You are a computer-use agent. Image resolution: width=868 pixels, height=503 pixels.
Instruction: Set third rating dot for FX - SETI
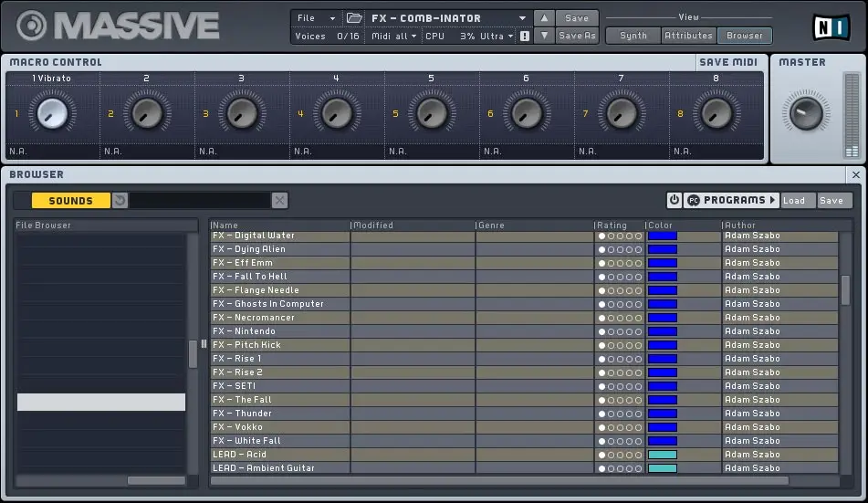click(x=620, y=387)
